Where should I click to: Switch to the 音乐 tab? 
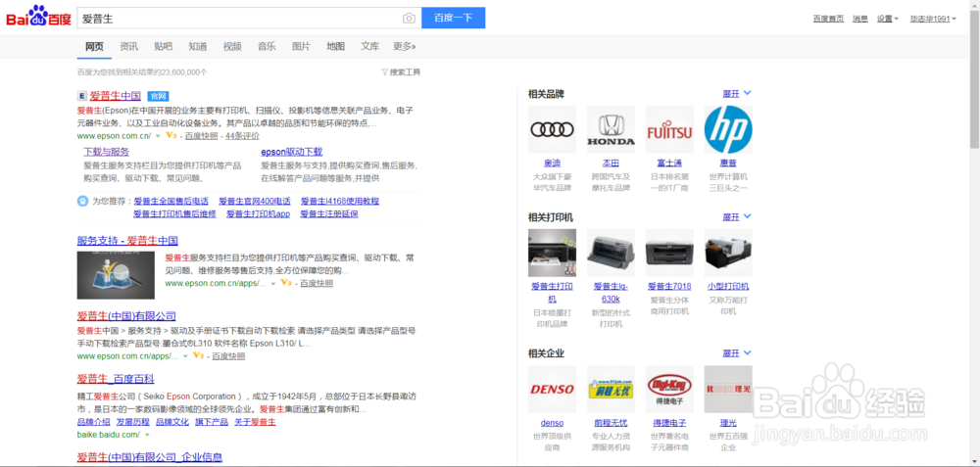click(267, 46)
